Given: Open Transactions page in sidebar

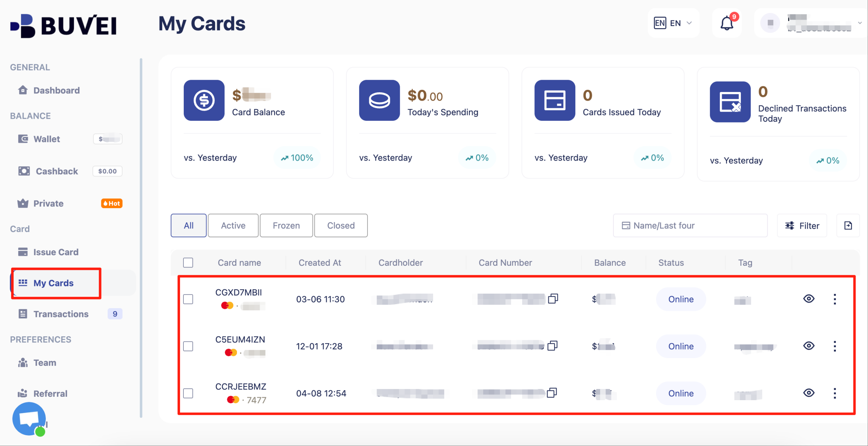Looking at the screenshot, I should click(x=61, y=314).
